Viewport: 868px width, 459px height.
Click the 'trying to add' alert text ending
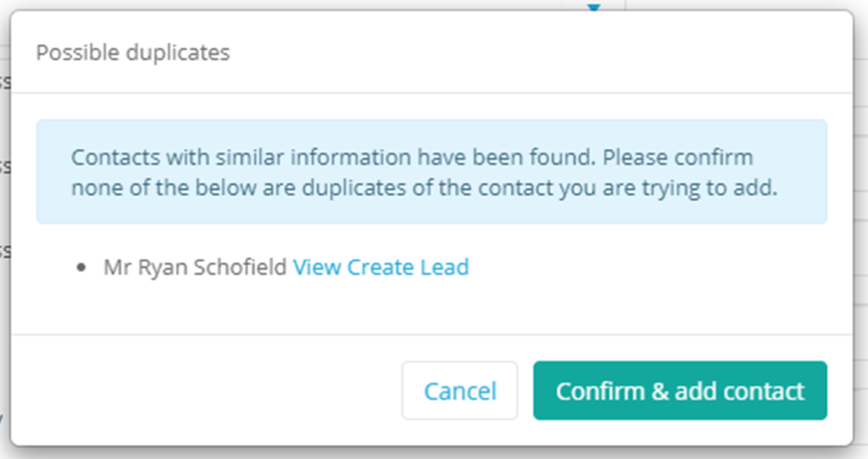[x=709, y=188]
